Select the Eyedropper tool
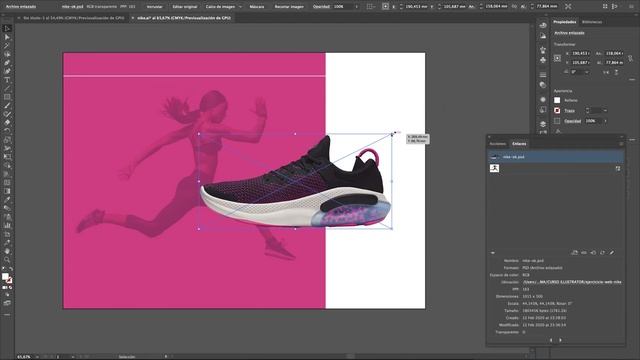640x360 pixels. click(7, 200)
